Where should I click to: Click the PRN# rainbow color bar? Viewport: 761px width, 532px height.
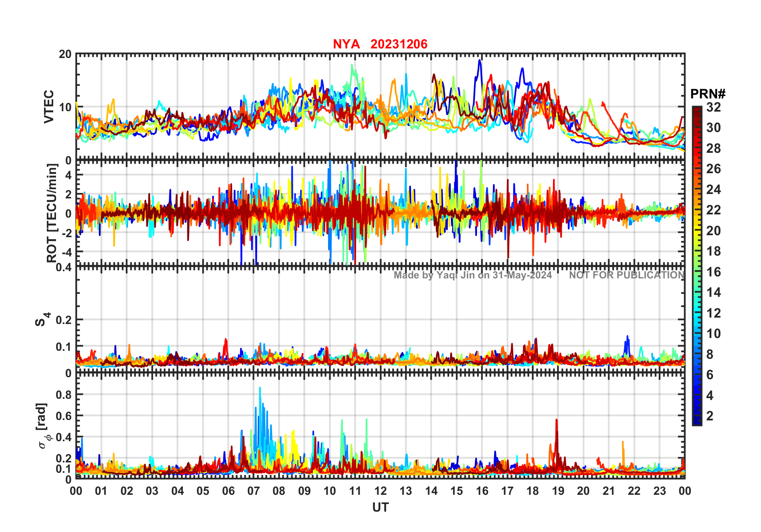pyautogui.click(x=697, y=266)
